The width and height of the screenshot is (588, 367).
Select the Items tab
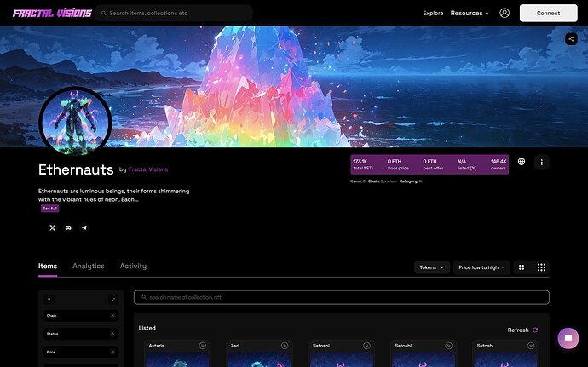point(48,267)
